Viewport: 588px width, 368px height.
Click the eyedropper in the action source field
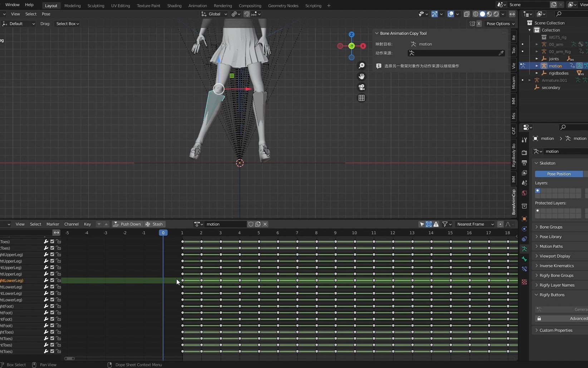coord(501,53)
